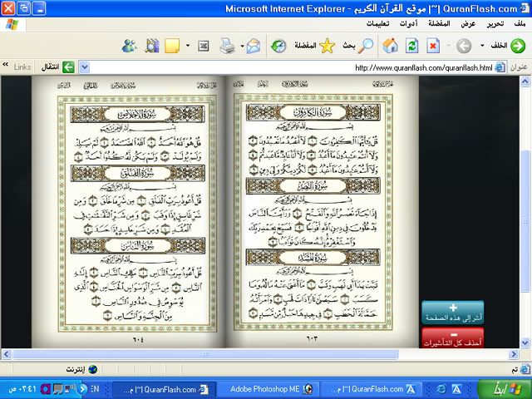Open the المفضلة (Favorites) menu
Image resolution: width=532 pixels, height=399 pixels.
click(439, 24)
